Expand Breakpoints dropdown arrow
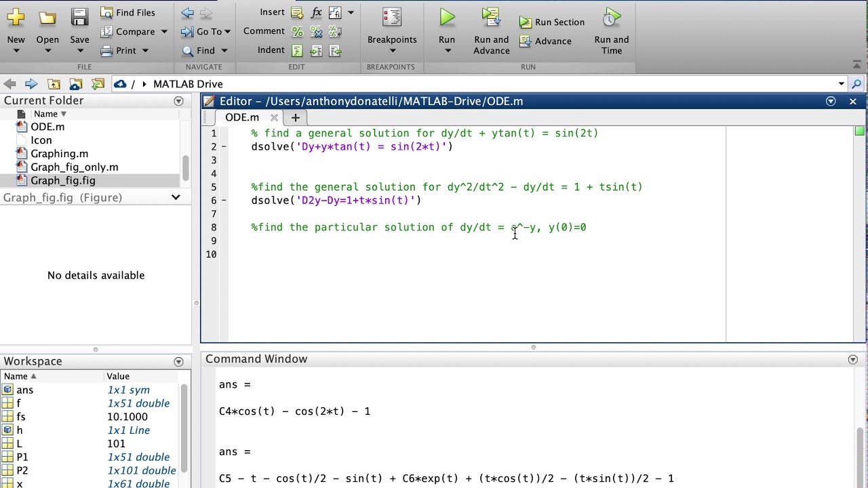 pyautogui.click(x=392, y=51)
